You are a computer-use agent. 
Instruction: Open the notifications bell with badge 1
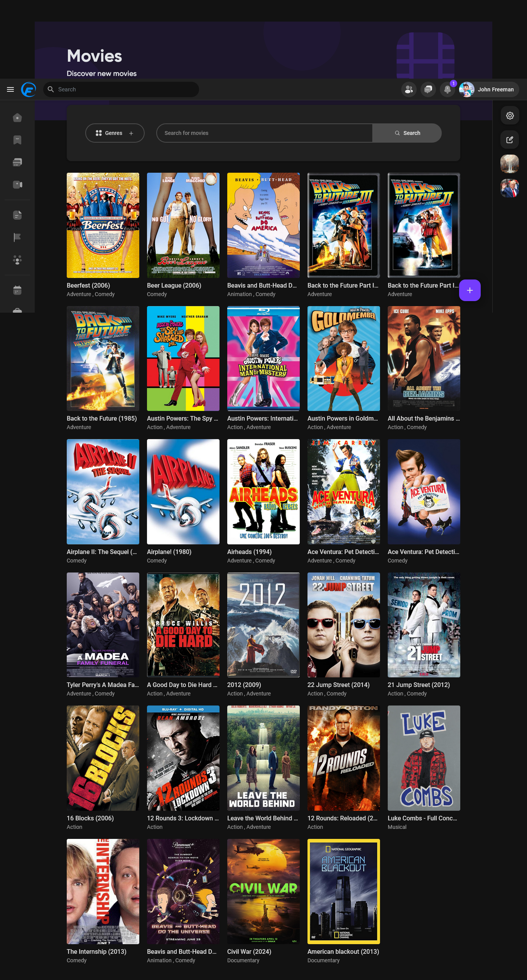click(448, 89)
